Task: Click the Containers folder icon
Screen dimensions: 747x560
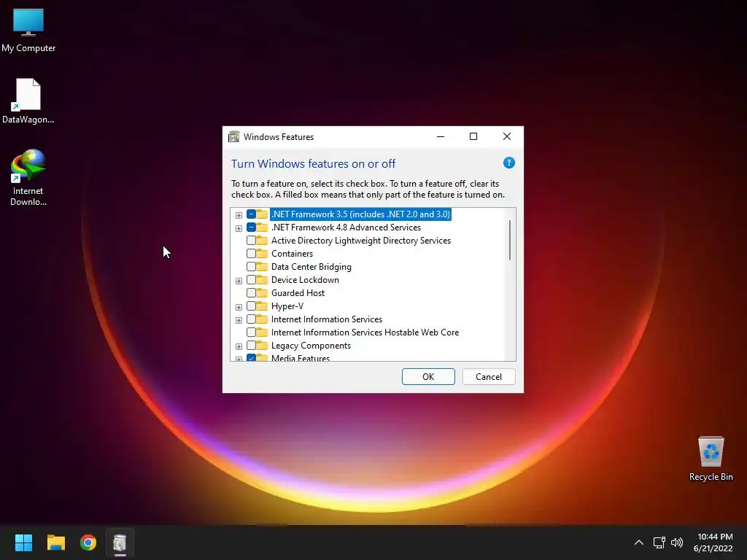Action: coord(262,253)
